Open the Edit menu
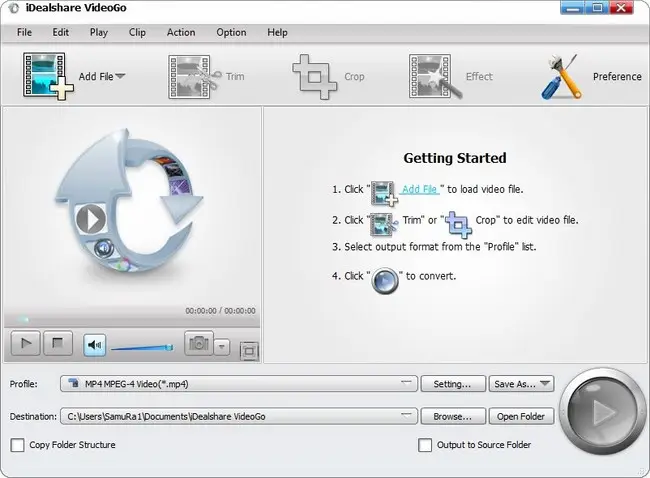 61,32
